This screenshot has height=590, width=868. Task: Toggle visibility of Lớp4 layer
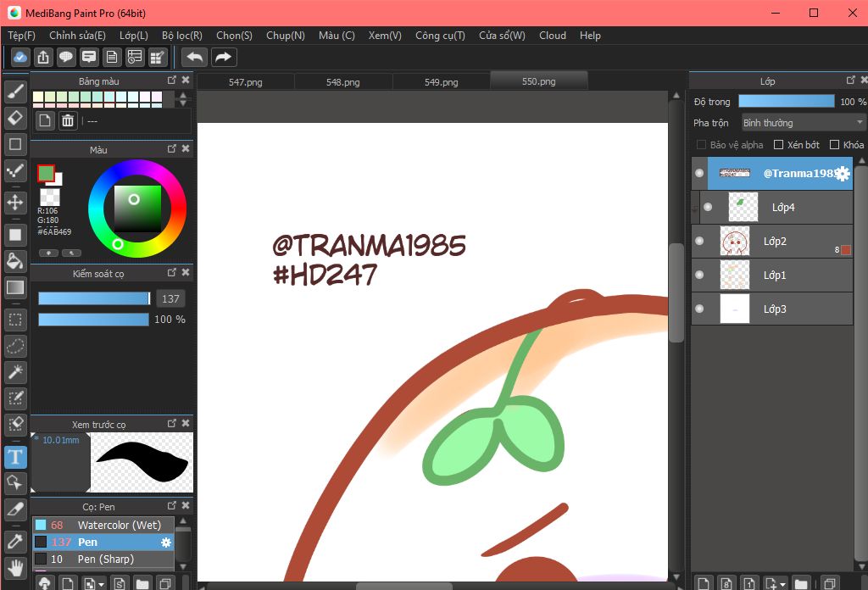708,207
